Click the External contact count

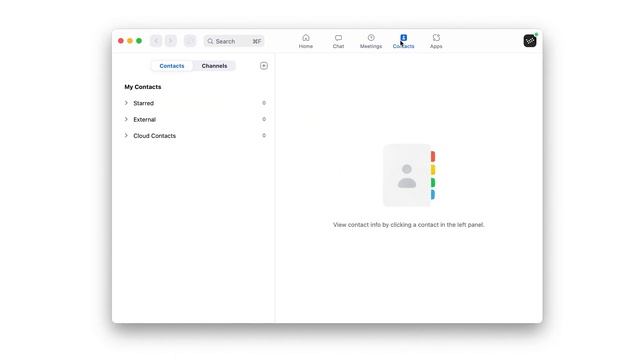click(x=264, y=119)
